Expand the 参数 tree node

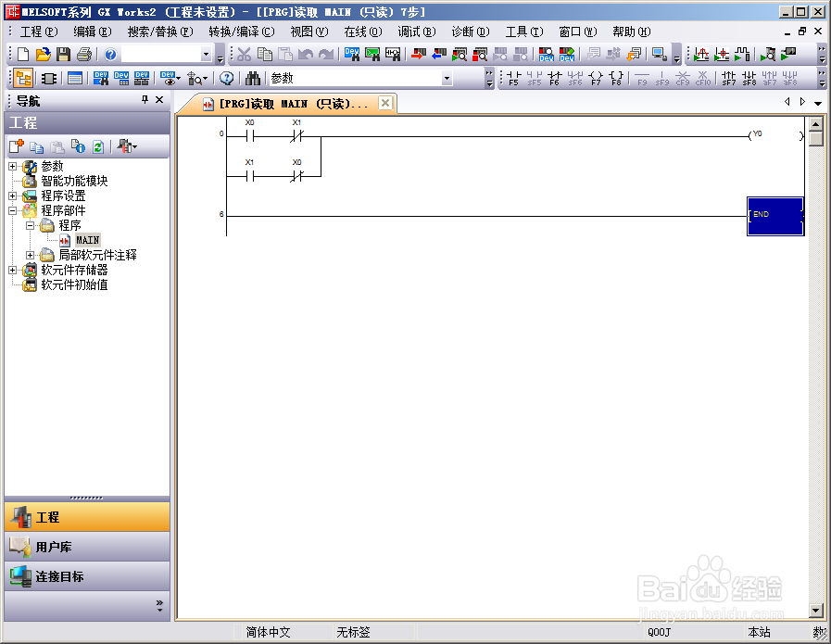click(x=13, y=167)
